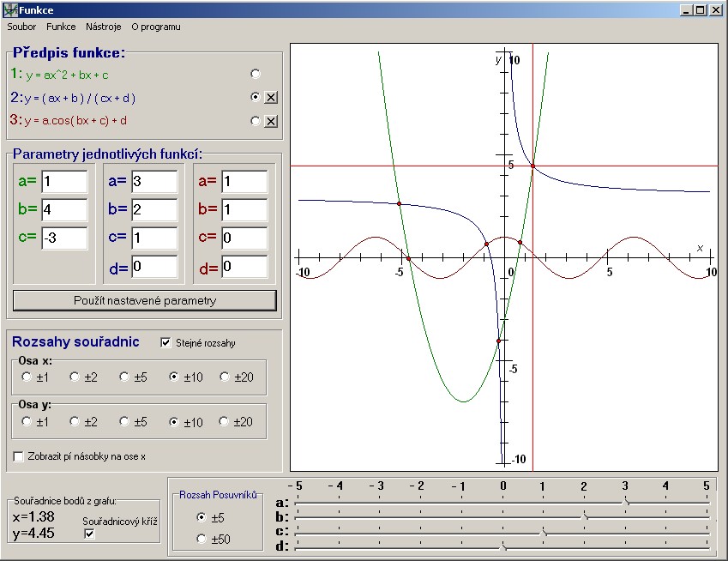Select function 3 radio button
The image size is (728, 561).
(x=255, y=121)
